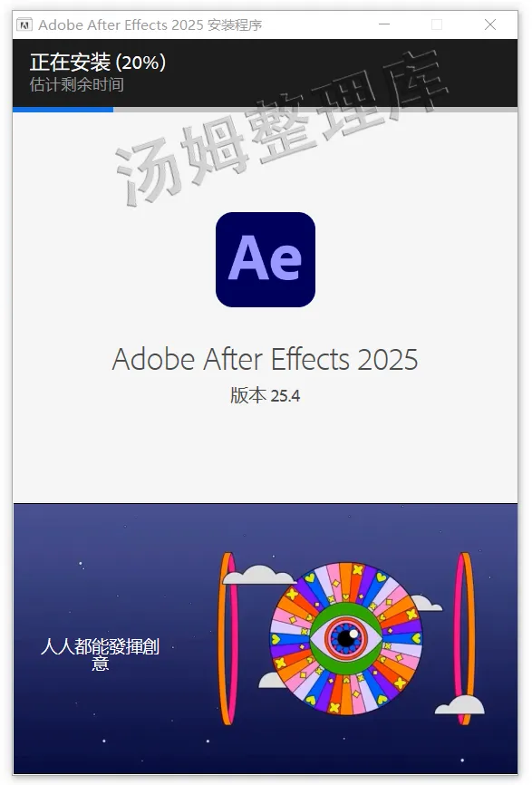Click the cloud beneath the right hoop
The image size is (532, 785).
(x=459, y=705)
